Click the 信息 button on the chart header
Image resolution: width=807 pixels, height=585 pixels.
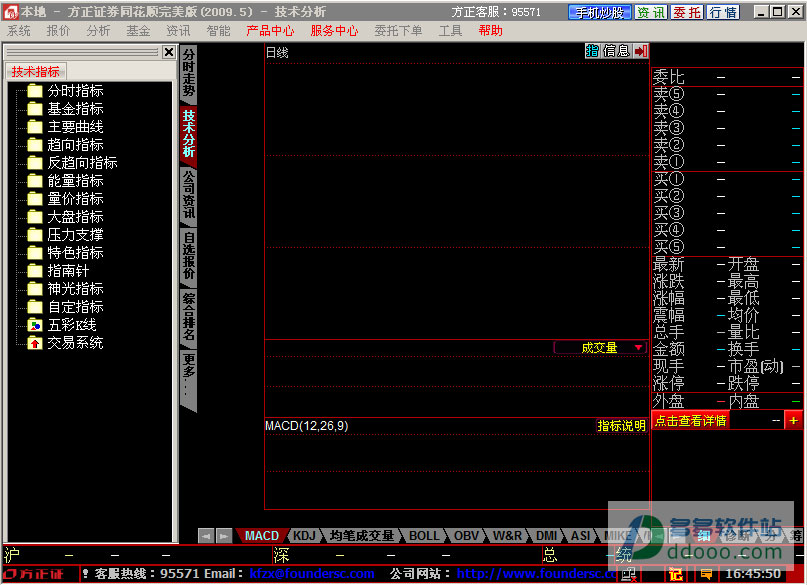click(617, 51)
